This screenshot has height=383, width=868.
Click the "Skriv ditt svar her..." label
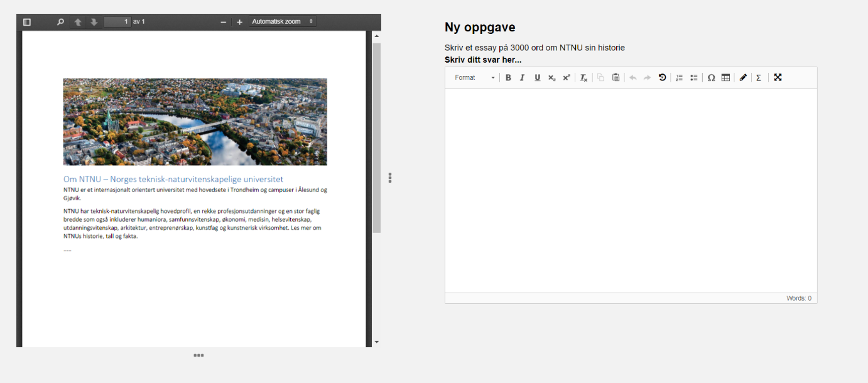pos(483,60)
